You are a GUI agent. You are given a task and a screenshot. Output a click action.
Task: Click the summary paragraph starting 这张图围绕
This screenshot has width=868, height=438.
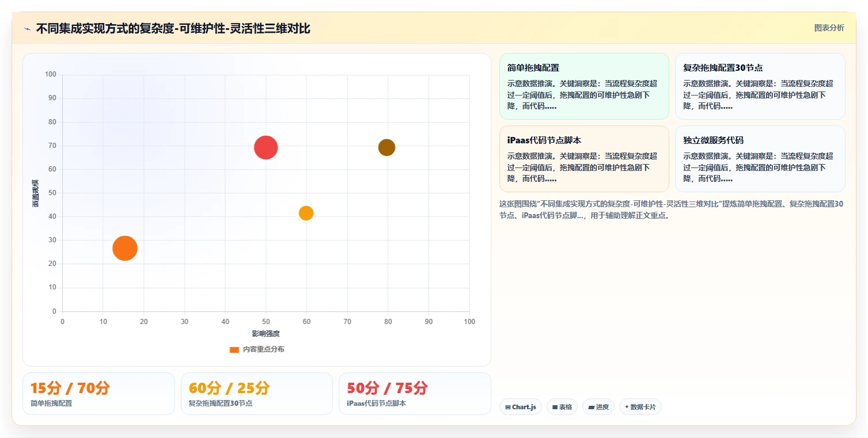click(672, 210)
